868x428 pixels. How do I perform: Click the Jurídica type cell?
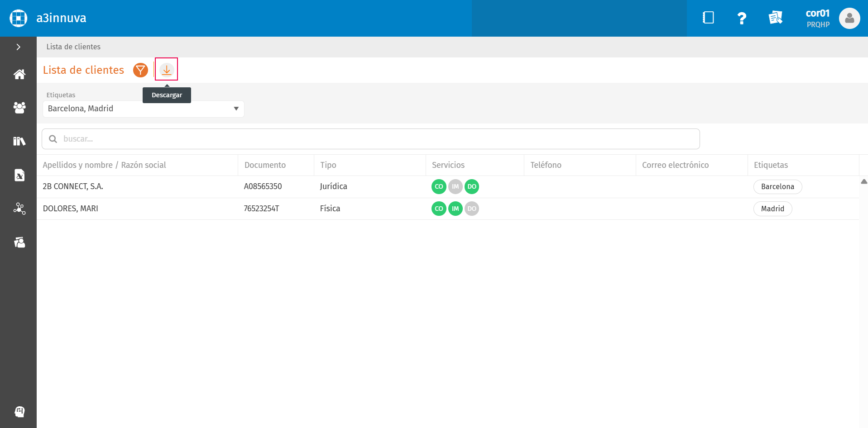coord(333,186)
